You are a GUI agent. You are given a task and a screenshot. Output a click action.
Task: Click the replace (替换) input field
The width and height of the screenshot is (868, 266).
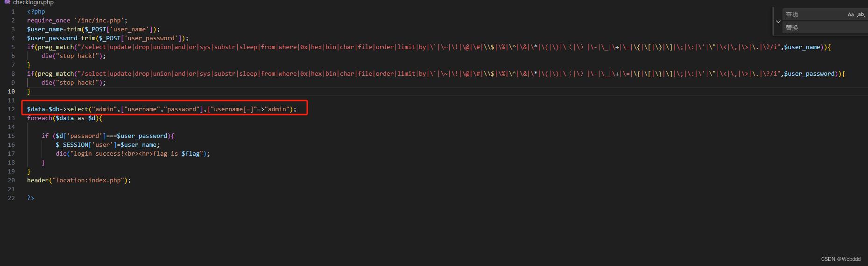[825, 28]
